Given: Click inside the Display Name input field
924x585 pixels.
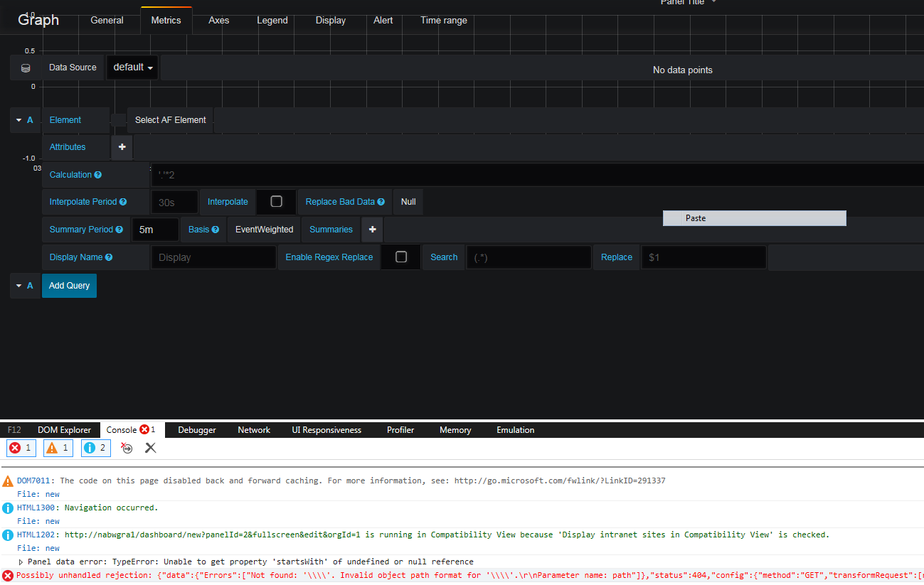Looking at the screenshot, I should 212,257.
